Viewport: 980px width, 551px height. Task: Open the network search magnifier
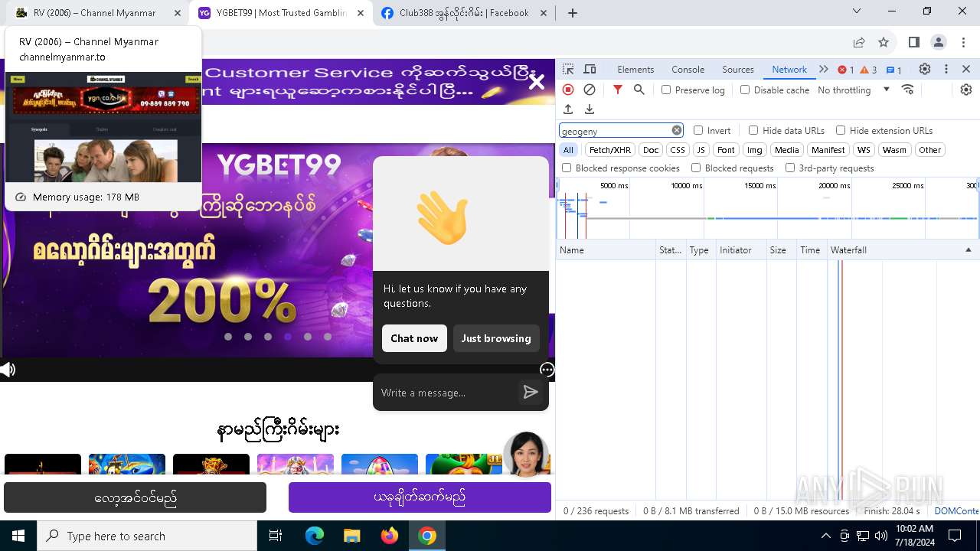[x=639, y=90]
